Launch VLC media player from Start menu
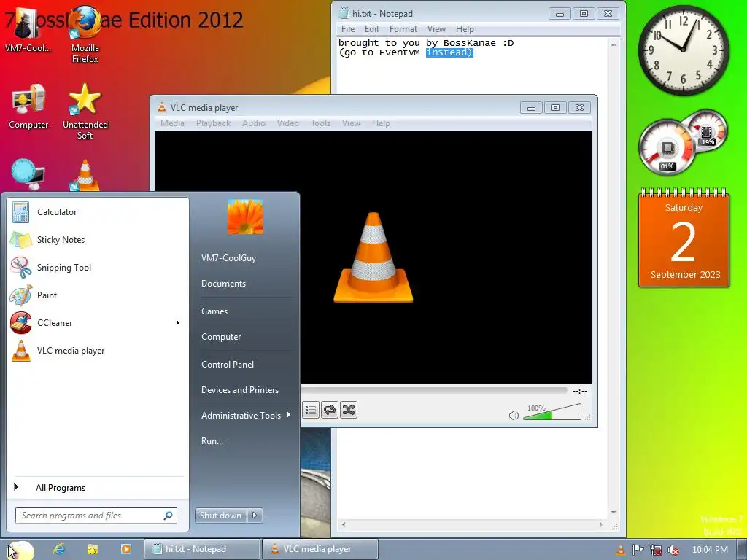The width and height of the screenshot is (747, 560). [98, 350]
